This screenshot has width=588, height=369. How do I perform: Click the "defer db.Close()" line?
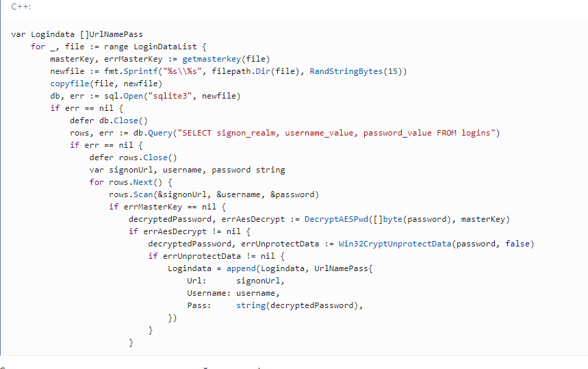point(109,120)
